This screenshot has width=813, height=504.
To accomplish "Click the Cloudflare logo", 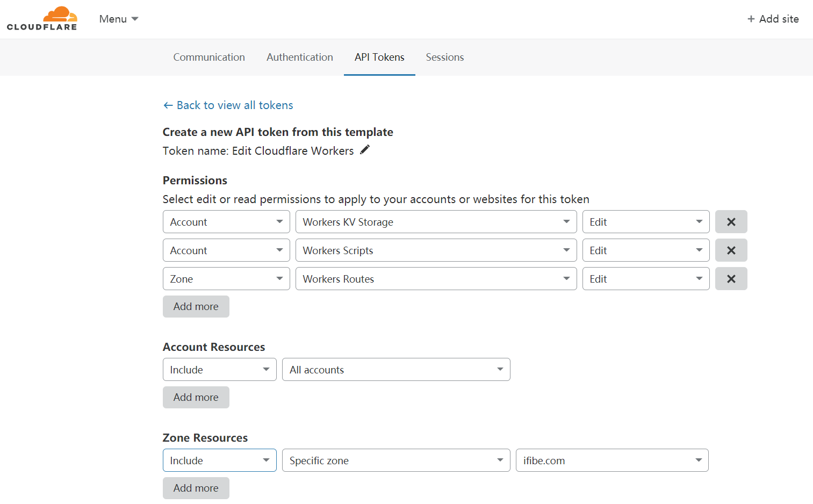I will [42, 19].
